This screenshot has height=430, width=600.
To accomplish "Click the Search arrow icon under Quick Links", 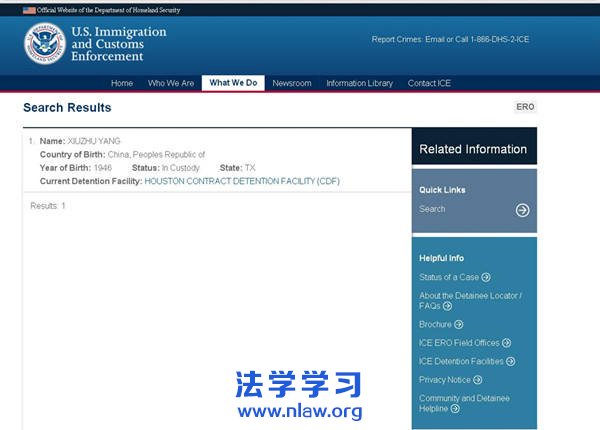I will 522,210.
